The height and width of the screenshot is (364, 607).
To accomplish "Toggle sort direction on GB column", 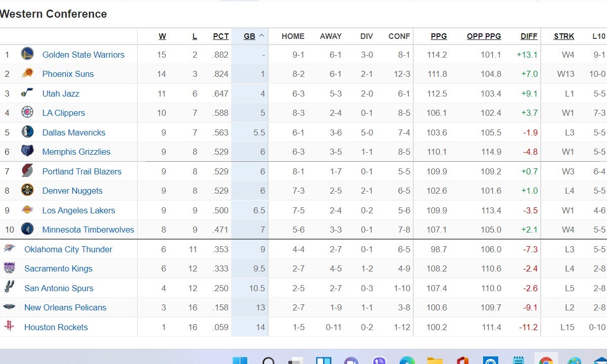I will (253, 36).
